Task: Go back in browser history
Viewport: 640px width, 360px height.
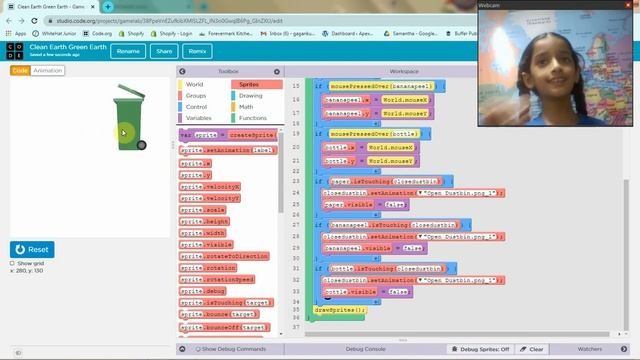Action: 9,20
